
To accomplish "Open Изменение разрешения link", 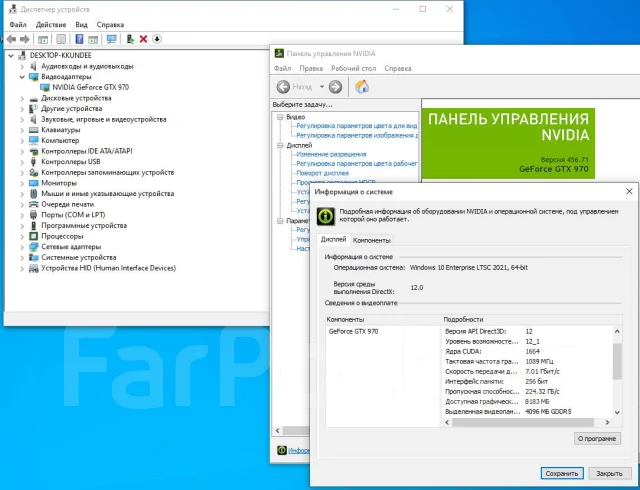I will click(331, 154).
